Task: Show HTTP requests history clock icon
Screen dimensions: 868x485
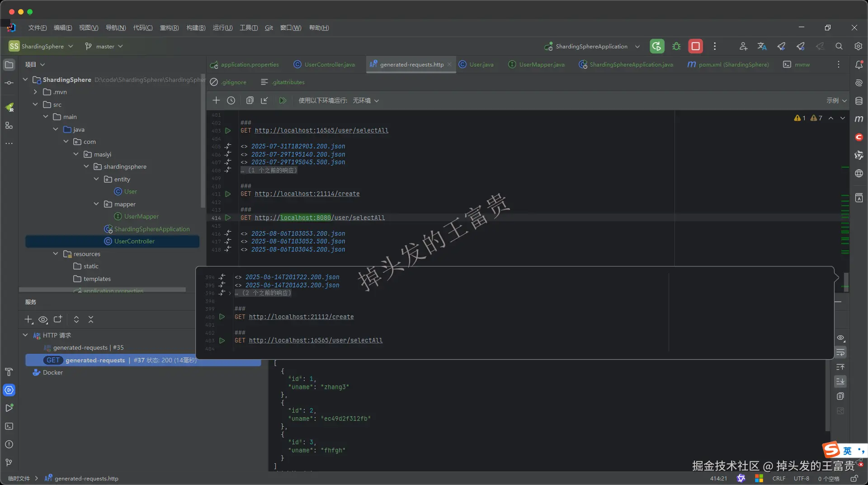Action: click(x=231, y=100)
